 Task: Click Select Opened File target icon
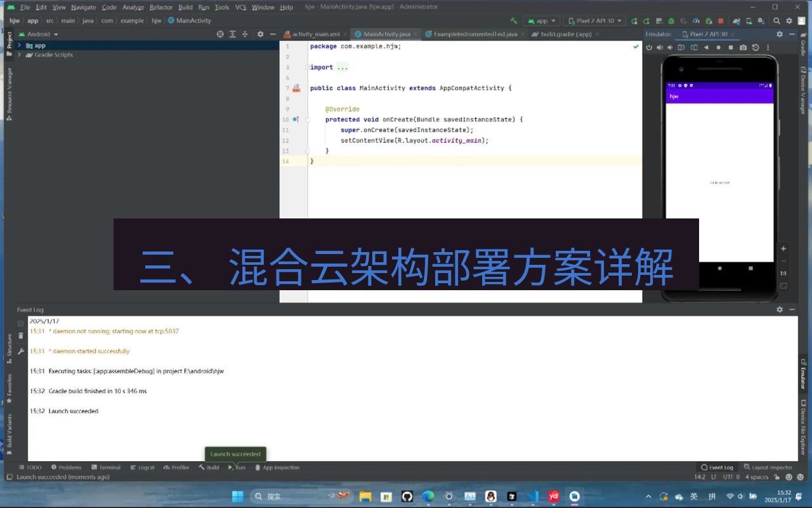coord(220,34)
